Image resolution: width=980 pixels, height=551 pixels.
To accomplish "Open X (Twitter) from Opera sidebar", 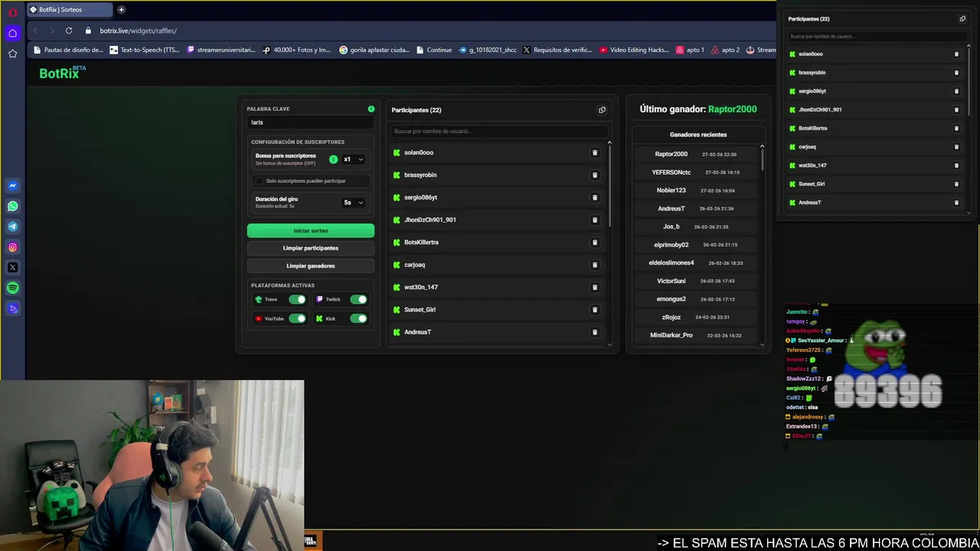I will (13, 268).
